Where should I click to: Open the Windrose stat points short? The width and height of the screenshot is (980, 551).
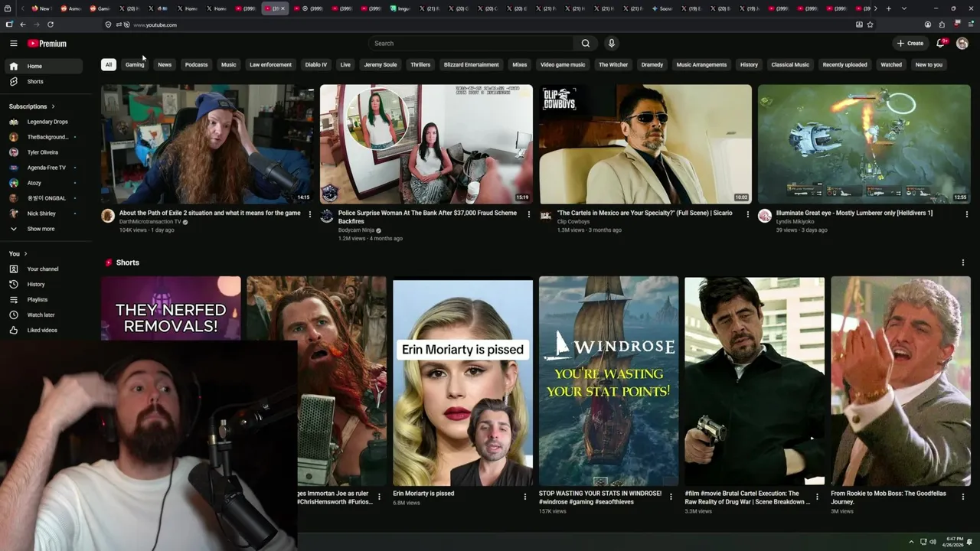(609, 381)
